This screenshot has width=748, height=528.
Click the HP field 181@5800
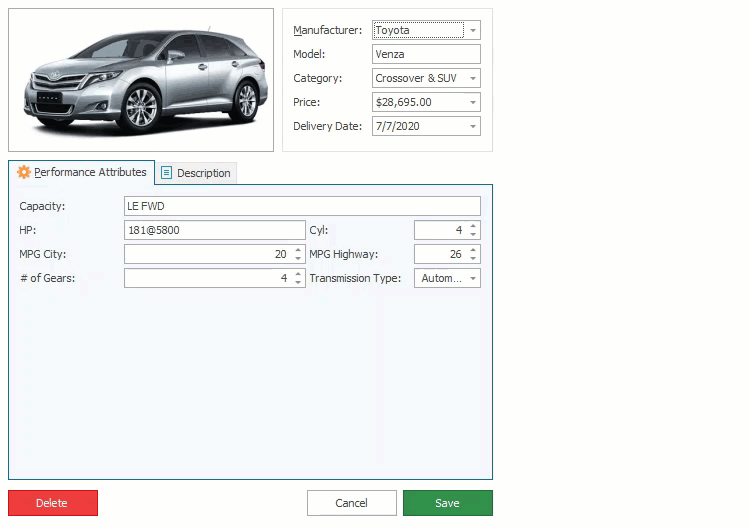pyautogui.click(x=215, y=230)
